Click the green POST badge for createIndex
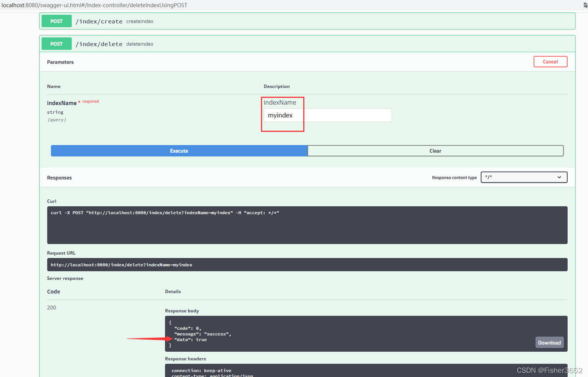 [x=57, y=21]
